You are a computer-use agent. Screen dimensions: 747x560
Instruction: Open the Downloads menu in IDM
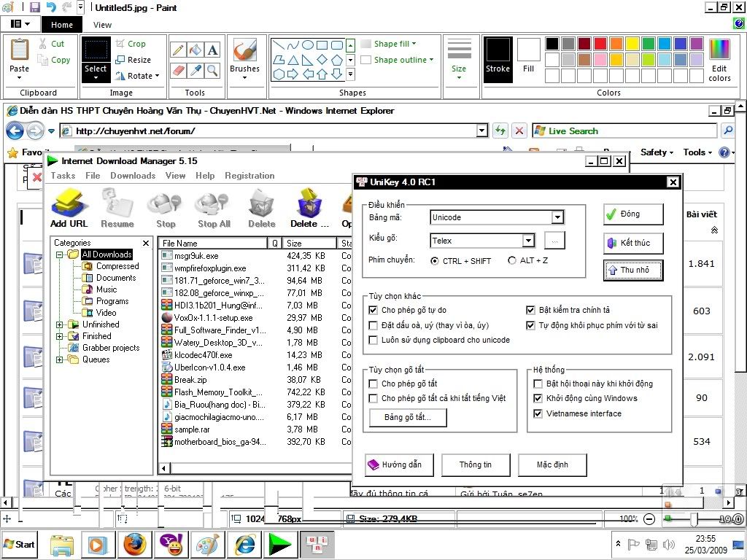point(133,176)
